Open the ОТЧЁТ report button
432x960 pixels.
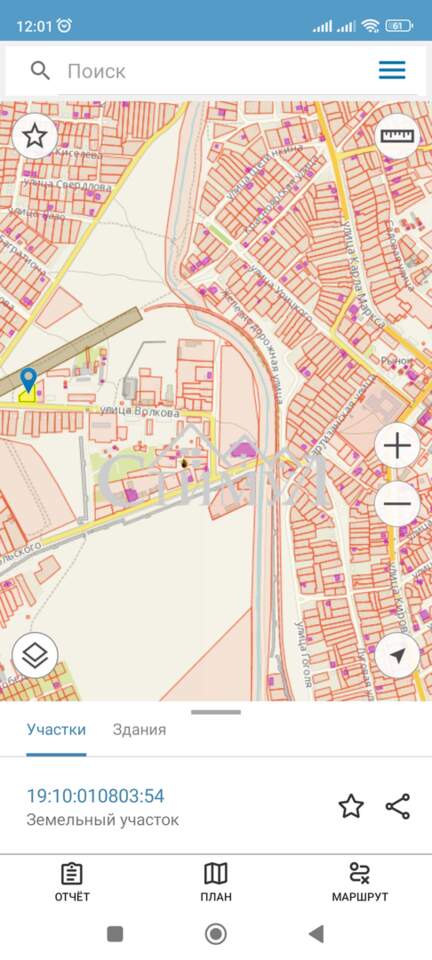coord(72,882)
